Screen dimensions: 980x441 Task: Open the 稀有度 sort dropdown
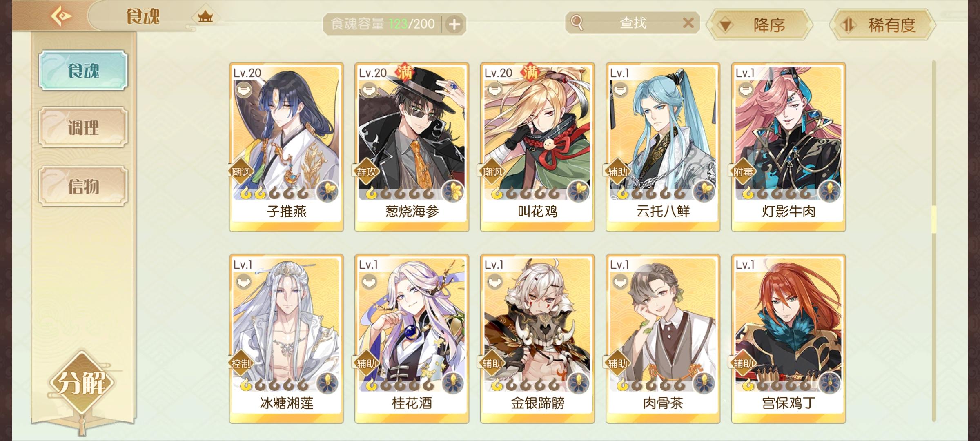coord(883,25)
